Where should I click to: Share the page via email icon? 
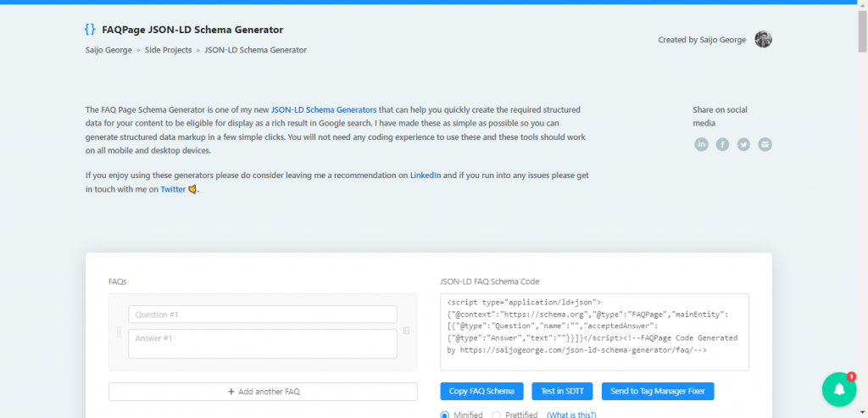tap(765, 144)
